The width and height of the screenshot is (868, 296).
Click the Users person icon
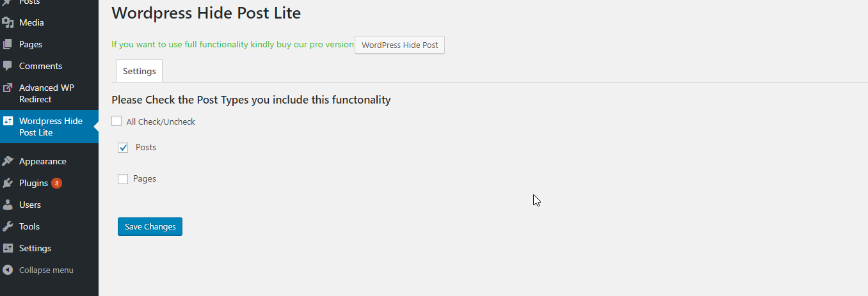(8, 205)
